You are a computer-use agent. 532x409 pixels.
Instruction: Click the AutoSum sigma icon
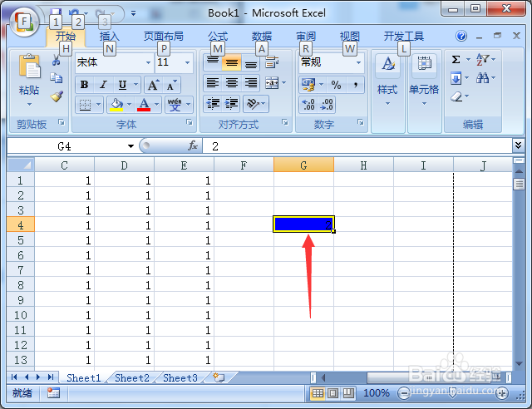click(x=456, y=60)
